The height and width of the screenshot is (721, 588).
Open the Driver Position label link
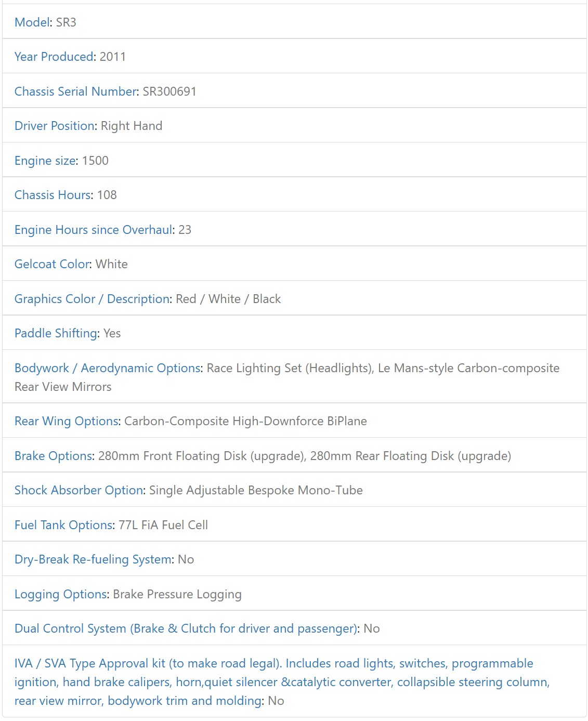click(55, 126)
